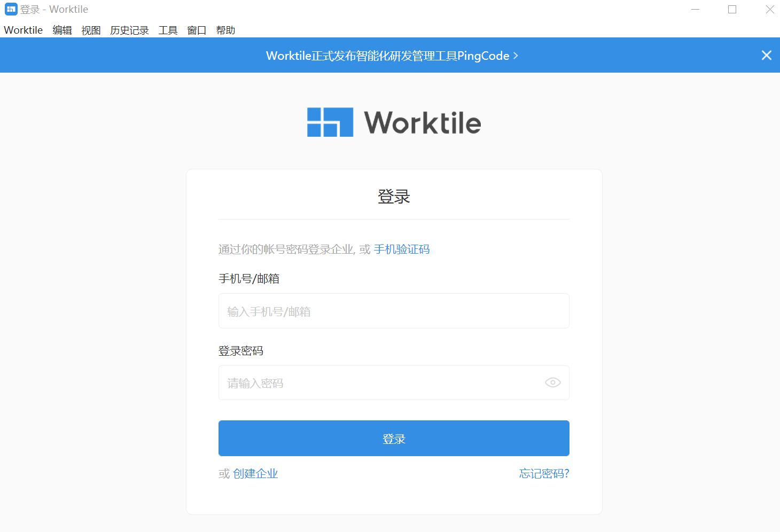Viewport: 780px width, 532px height.
Task: Dismiss the blue announcement banner
Action: 766,56
